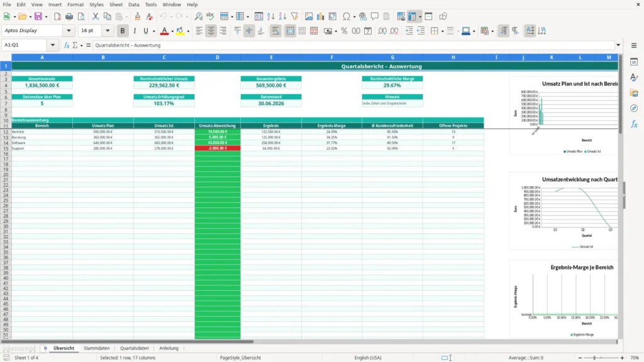644x362 pixels.
Task: Open Conditional Formatting dropdown arrow
Action: [x=492, y=31]
